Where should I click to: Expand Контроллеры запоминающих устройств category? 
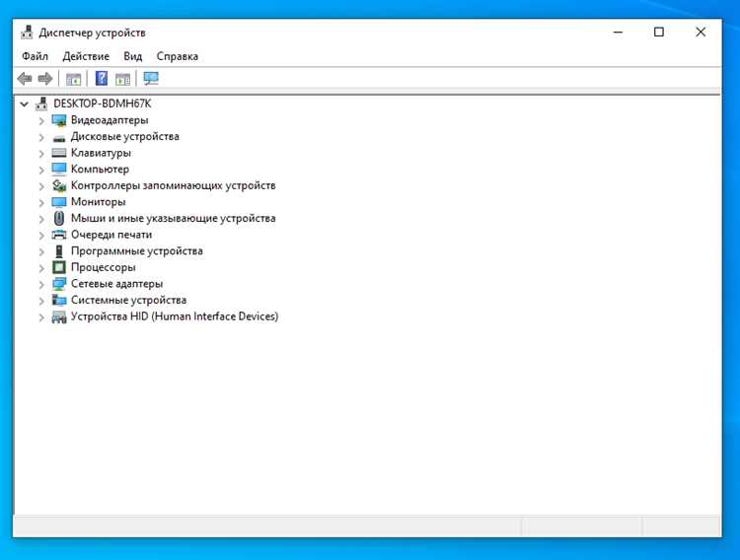pos(41,186)
